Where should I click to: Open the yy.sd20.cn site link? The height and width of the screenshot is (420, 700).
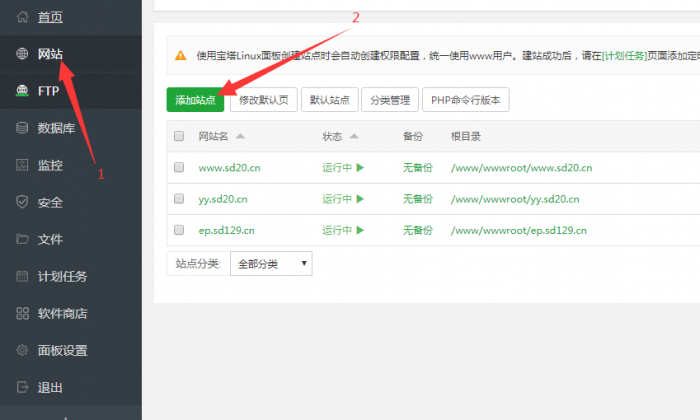tap(223, 199)
